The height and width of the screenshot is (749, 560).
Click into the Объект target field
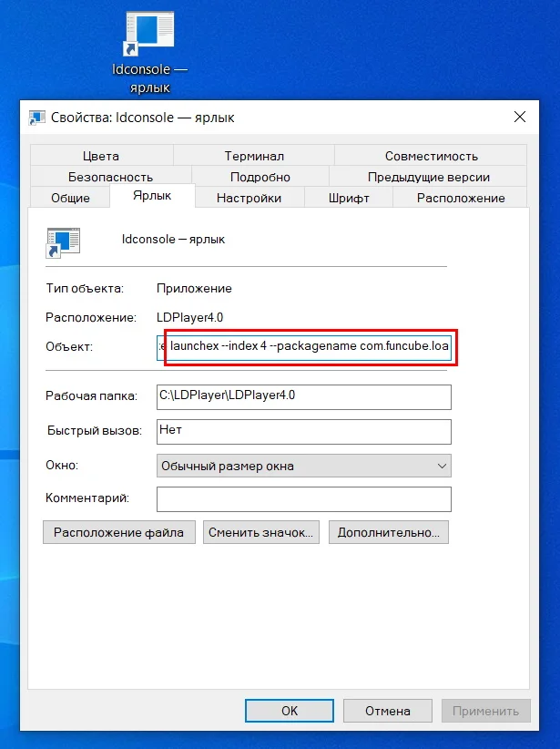(x=303, y=347)
